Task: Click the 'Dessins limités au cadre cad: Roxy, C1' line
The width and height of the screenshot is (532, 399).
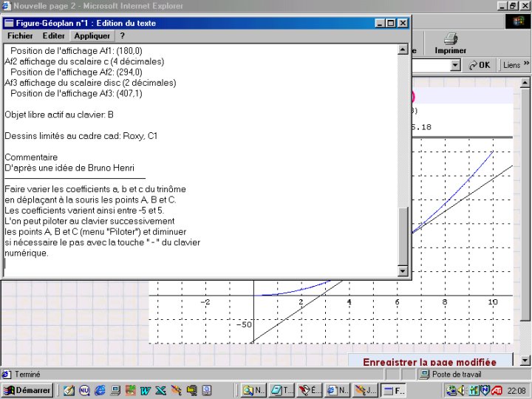Action: 81,136
